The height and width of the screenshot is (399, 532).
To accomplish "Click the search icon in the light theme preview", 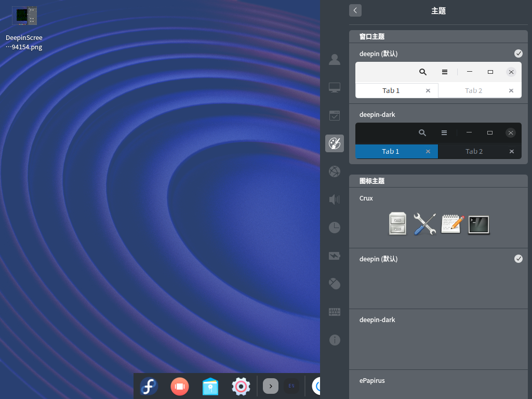I will [422, 72].
